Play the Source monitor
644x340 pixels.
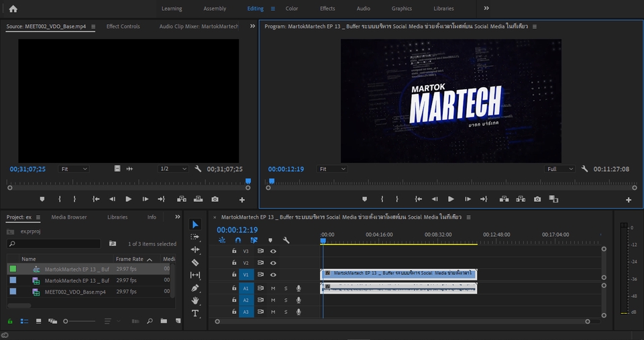click(x=129, y=199)
